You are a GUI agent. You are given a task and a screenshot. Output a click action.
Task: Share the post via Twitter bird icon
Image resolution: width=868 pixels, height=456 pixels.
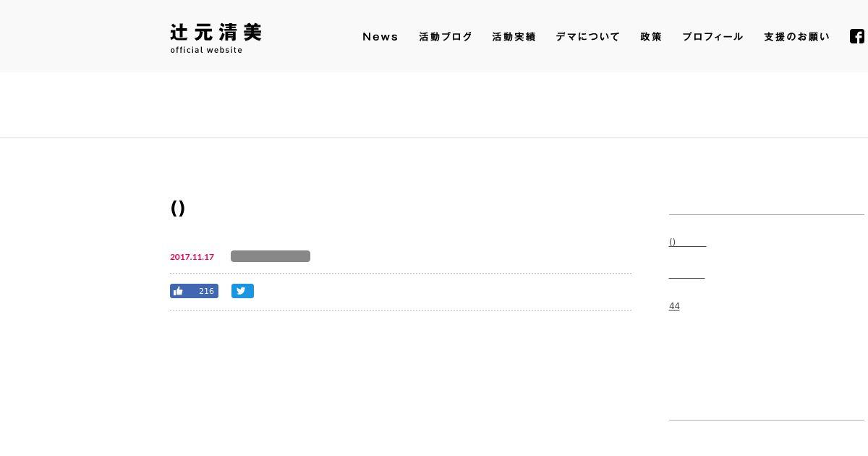pos(242,291)
